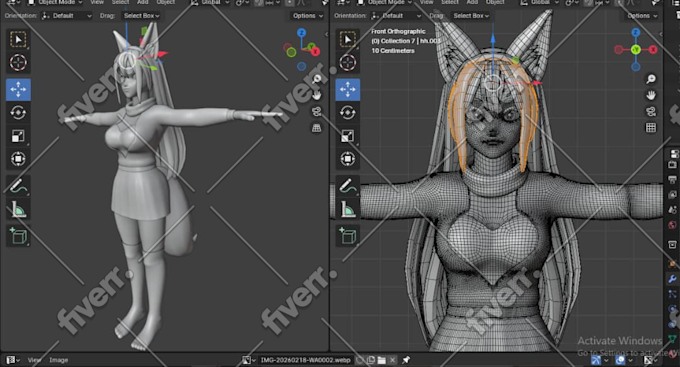
Task: Activate the 3D Cursor tool in left viewport
Action: click(18, 62)
